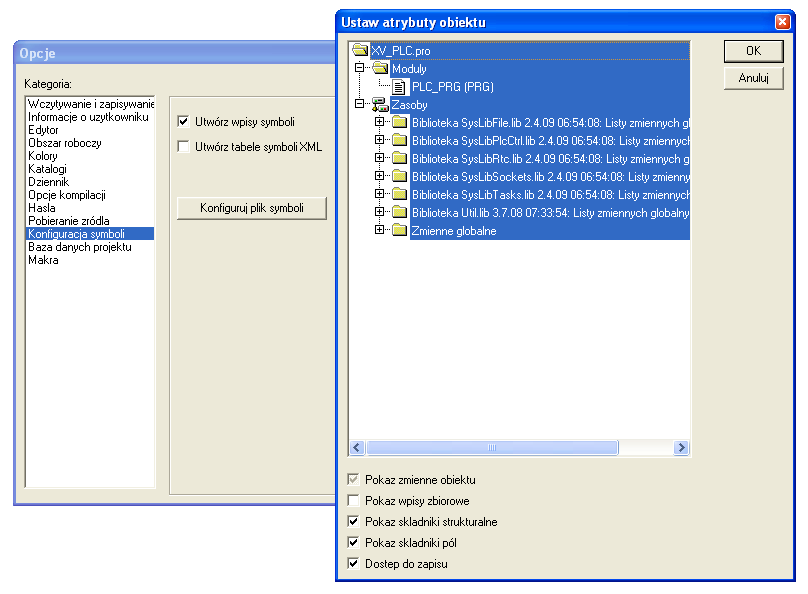Select Biblioteka SysLibRtc.lib tree row text
The image size is (808, 594).
[x=550, y=159]
